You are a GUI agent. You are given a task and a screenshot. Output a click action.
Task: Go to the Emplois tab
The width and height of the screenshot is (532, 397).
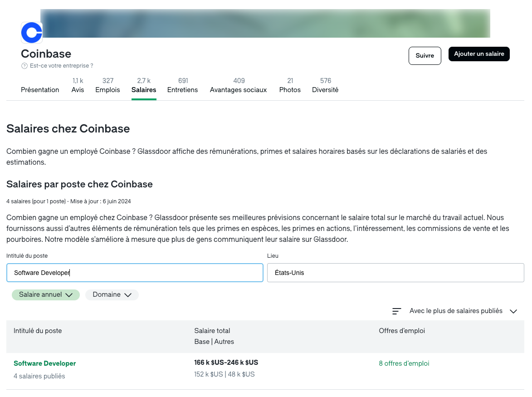[107, 85]
